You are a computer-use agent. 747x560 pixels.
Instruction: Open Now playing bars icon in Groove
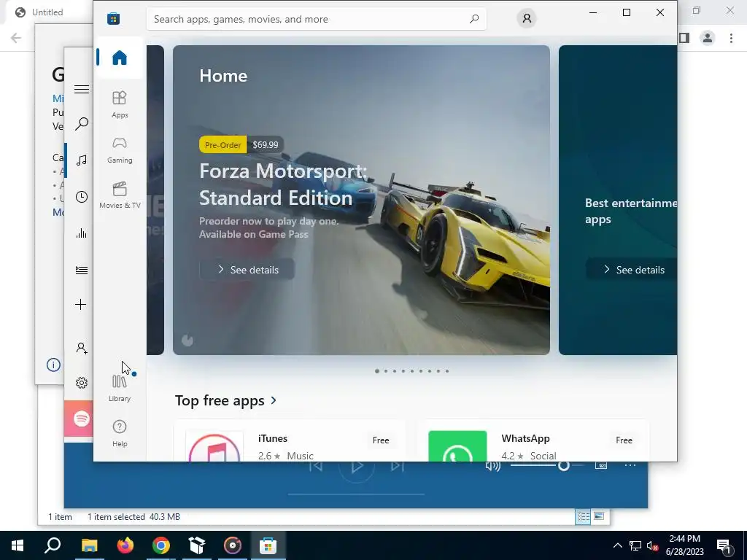click(x=82, y=233)
